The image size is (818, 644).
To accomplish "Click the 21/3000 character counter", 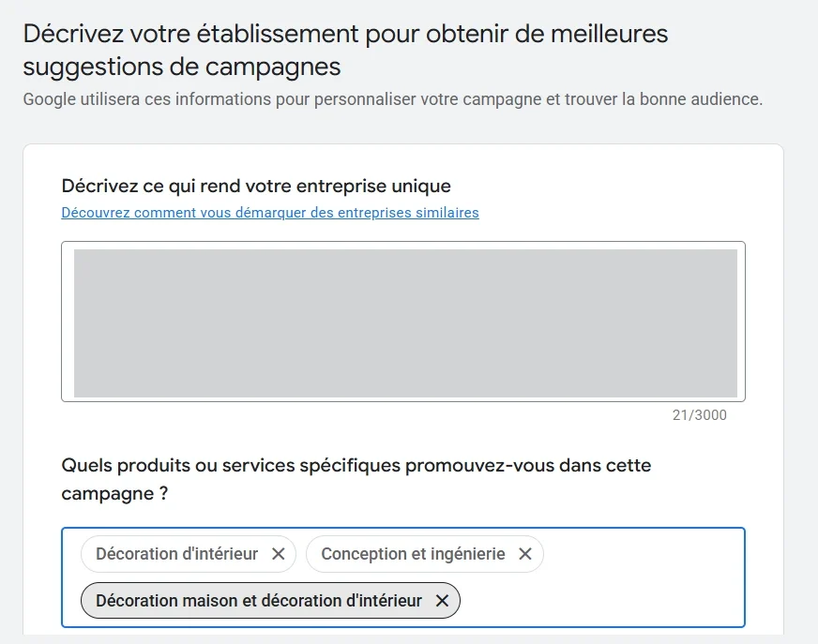I will 699,415.
